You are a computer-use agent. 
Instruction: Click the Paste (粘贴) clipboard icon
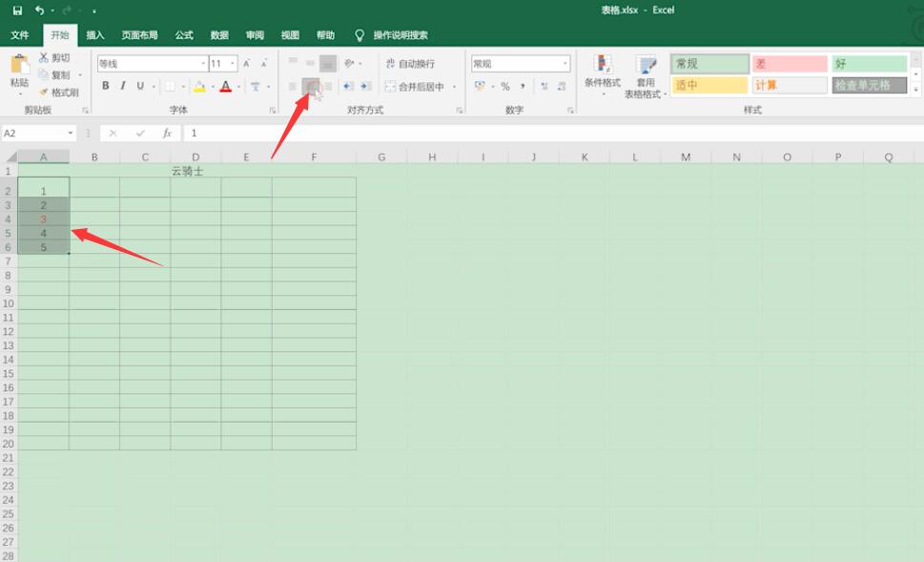click(x=19, y=64)
